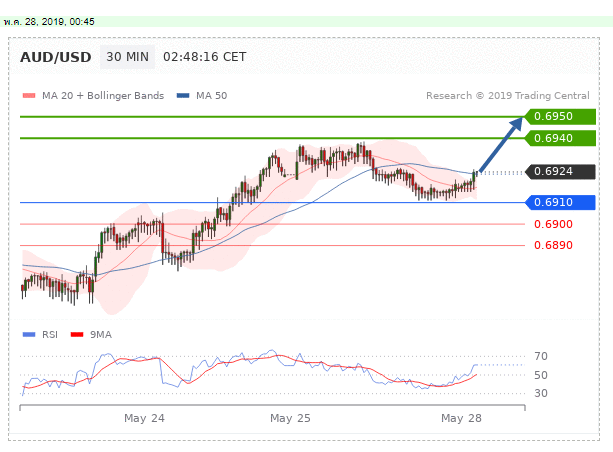
Task: Click the May 25 date label
Action: [290, 418]
